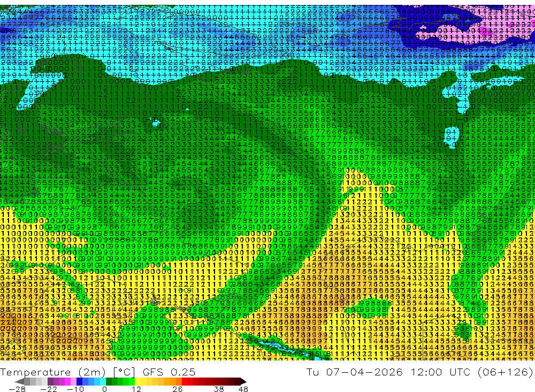Viewport: 535px width, 392px height.
Task: Click the 'GFS 0.25' model label
Action: [169, 372]
